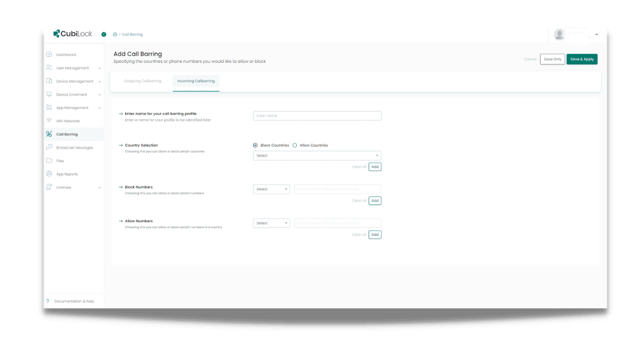
Task: Open Documentation & help link
Action: tap(74, 301)
